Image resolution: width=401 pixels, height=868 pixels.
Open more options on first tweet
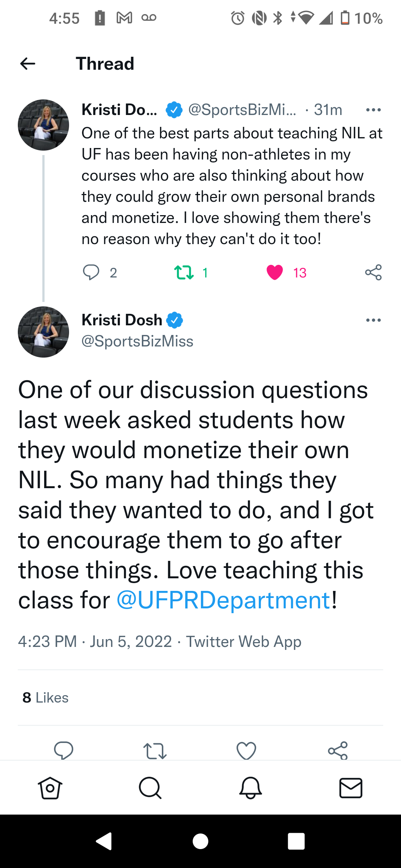[x=373, y=110]
